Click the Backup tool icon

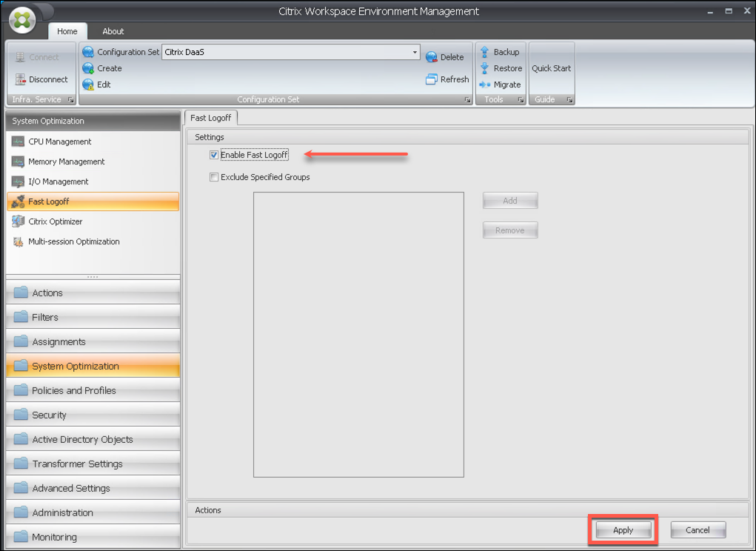[485, 52]
